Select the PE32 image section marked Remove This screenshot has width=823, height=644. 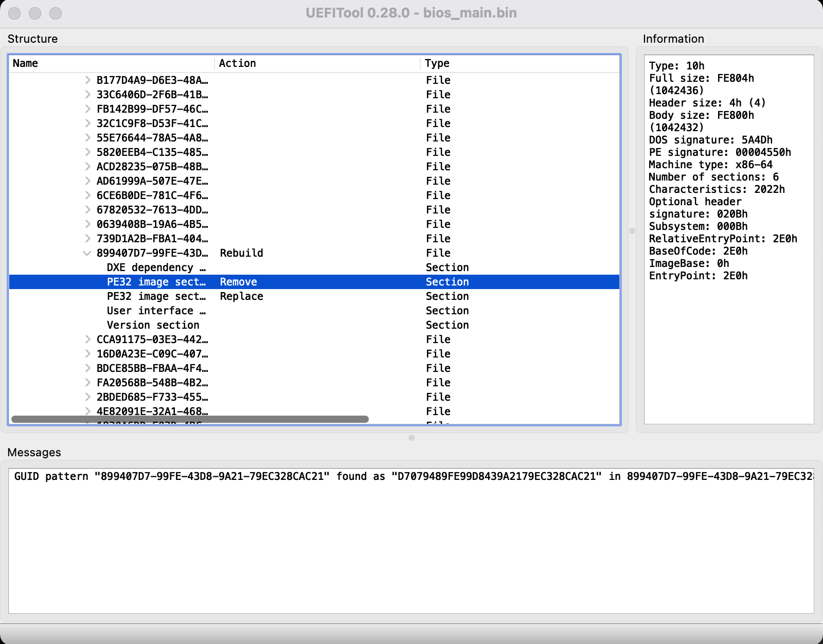314,282
